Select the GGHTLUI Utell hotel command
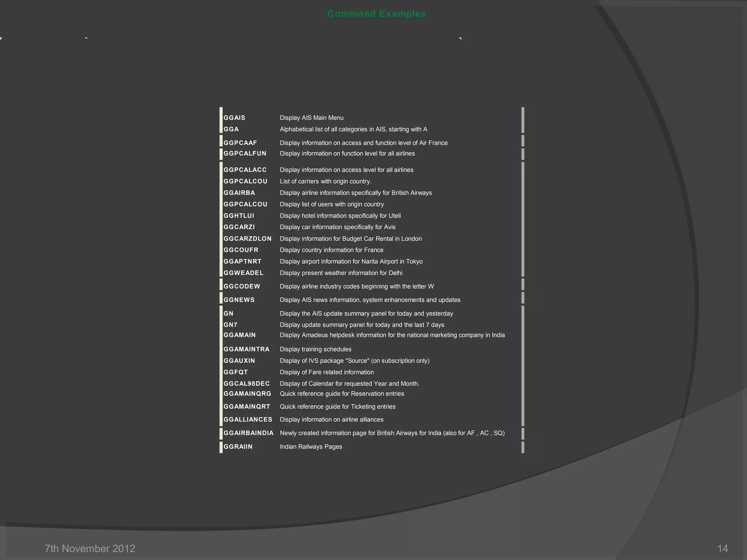The width and height of the screenshot is (747, 560). (x=239, y=216)
